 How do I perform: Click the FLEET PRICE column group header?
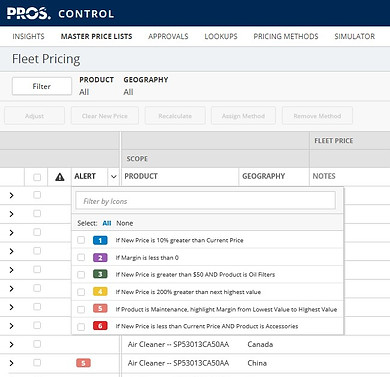pyautogui.click(x=334, y=141)
